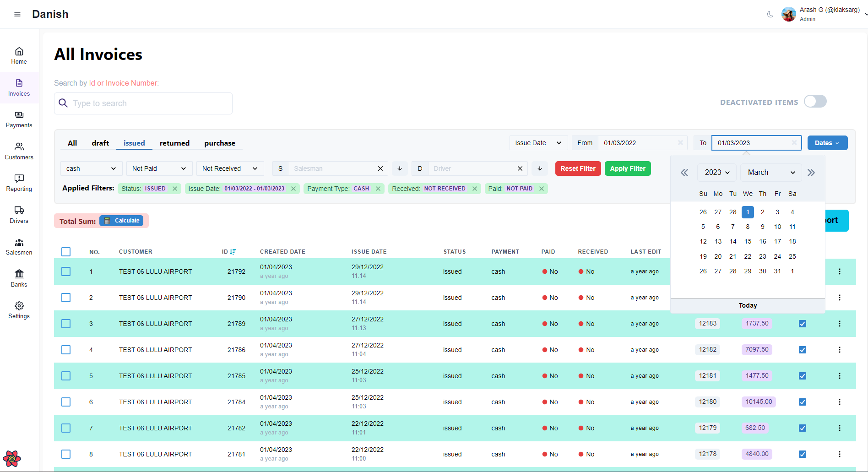Open Customers in sidebar
Image resolution: width=868 pixels, height=472 pixels.
[x=19, y=152]
